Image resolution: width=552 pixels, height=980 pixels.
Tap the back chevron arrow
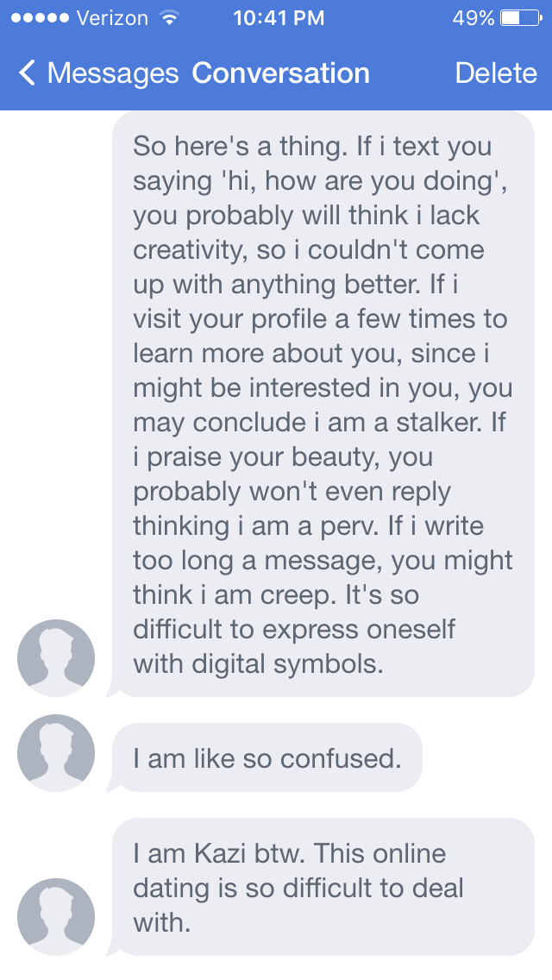[27, 73]
